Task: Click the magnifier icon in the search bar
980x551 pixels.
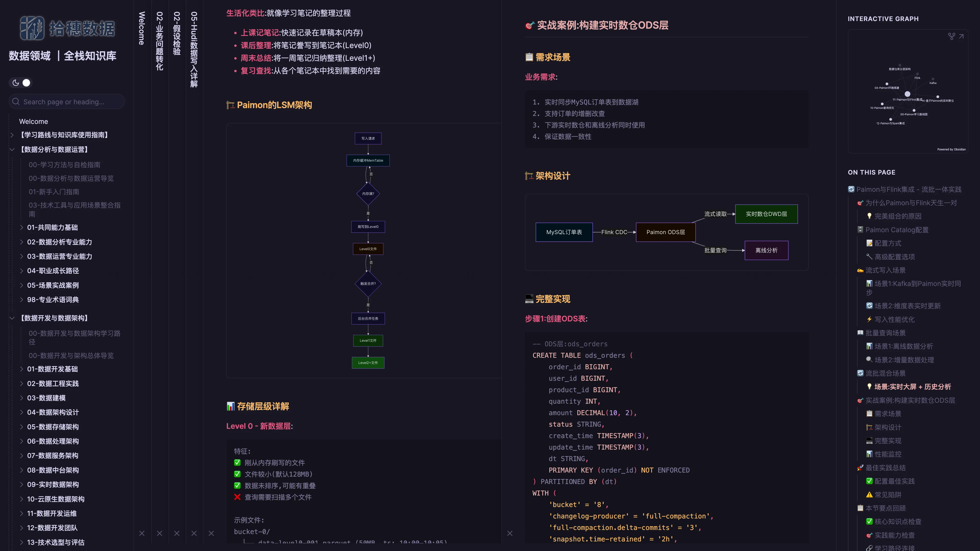Action: click(16, 102)
